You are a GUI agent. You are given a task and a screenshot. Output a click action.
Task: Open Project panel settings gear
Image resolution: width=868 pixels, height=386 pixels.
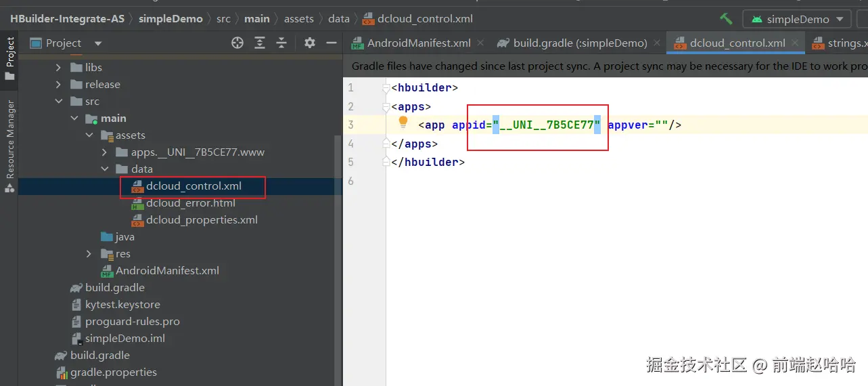[310, 43]
